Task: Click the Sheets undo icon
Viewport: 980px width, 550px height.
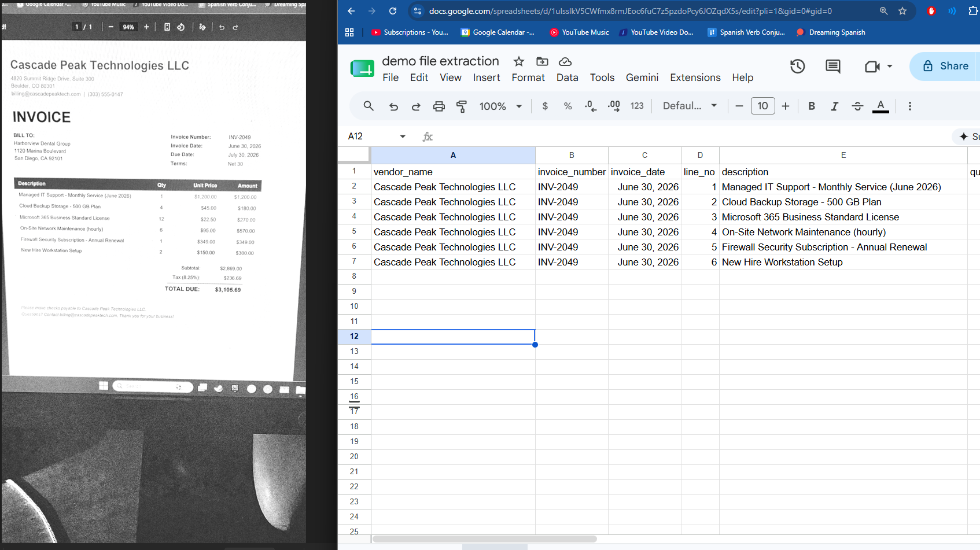Action: (393, 106)
